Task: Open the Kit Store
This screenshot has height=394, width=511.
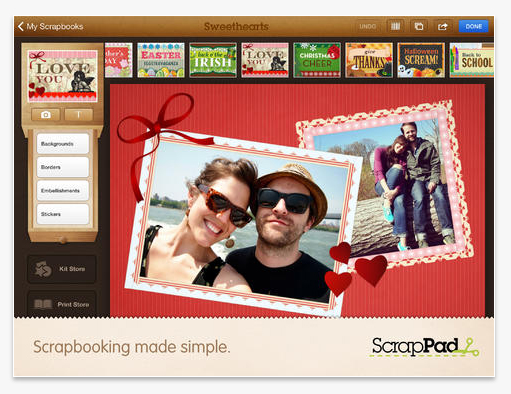Action: pos(62,269)
